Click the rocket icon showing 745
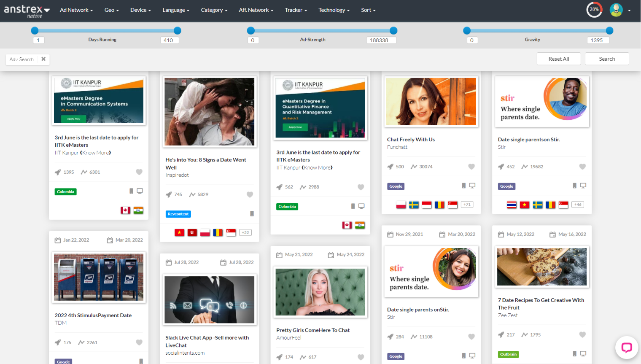This screenshot has width=641, height=364. coord(169,194)
